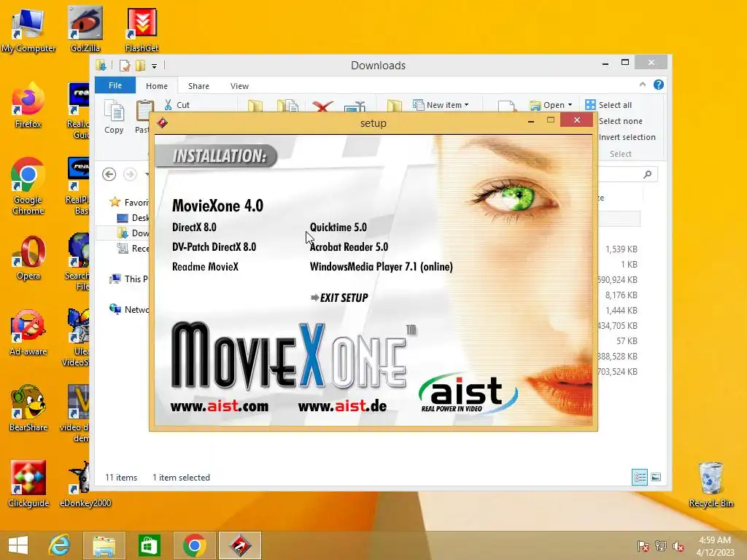Click Action Center flag in tray
Screen dimensions: 747x560
pyautogui.click(x=643, y=546)
